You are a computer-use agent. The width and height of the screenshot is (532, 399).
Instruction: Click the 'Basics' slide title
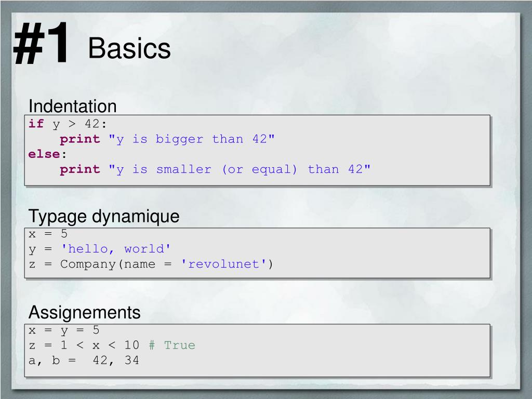[129, 48]
